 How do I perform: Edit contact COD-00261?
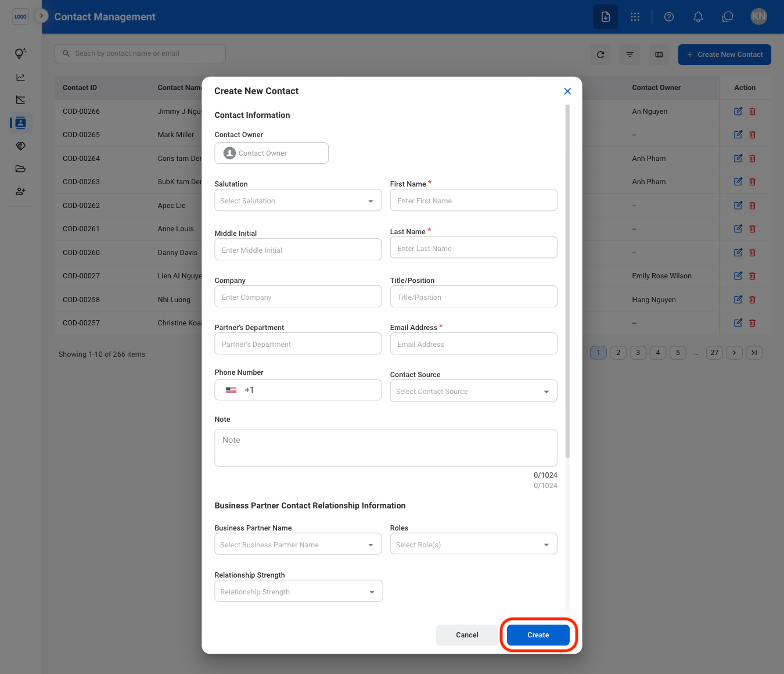pyautogui.click(x=738, y=228)
